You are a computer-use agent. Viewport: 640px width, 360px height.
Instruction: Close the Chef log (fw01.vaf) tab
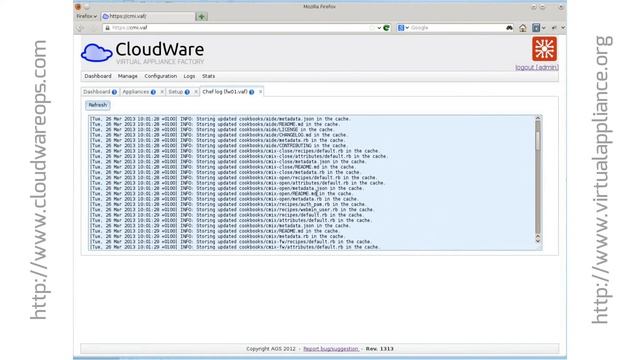(x=260, y=92)
